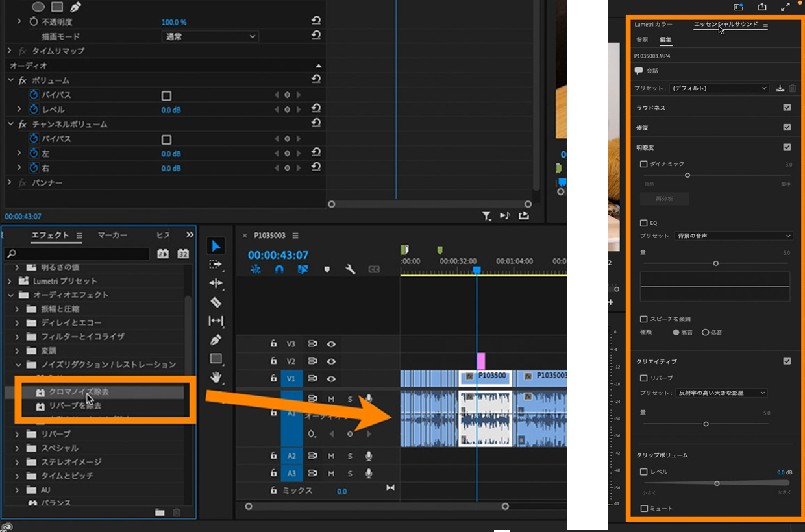Click workspaces icon with blue dot
This screenshot has width=805, height=532.
pos(739,6)
